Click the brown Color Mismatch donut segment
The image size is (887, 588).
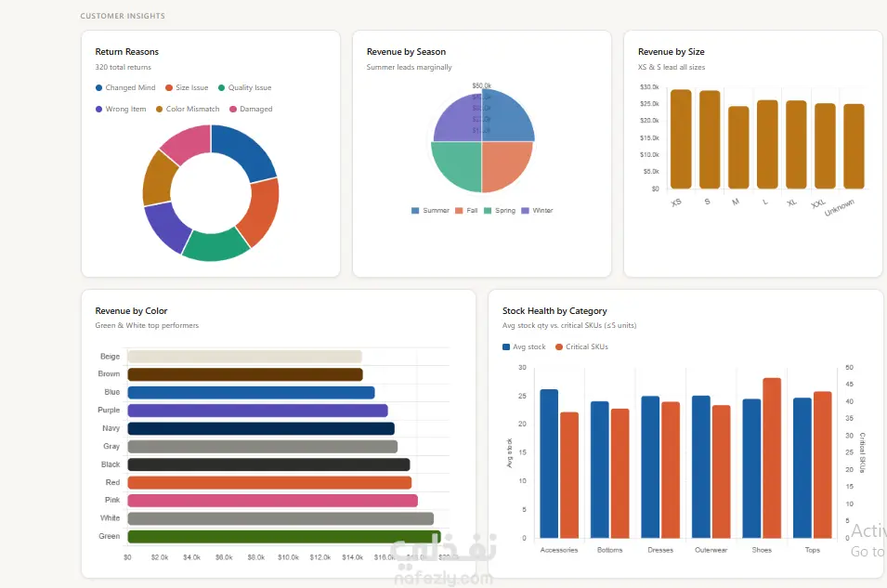coord(158,178)
